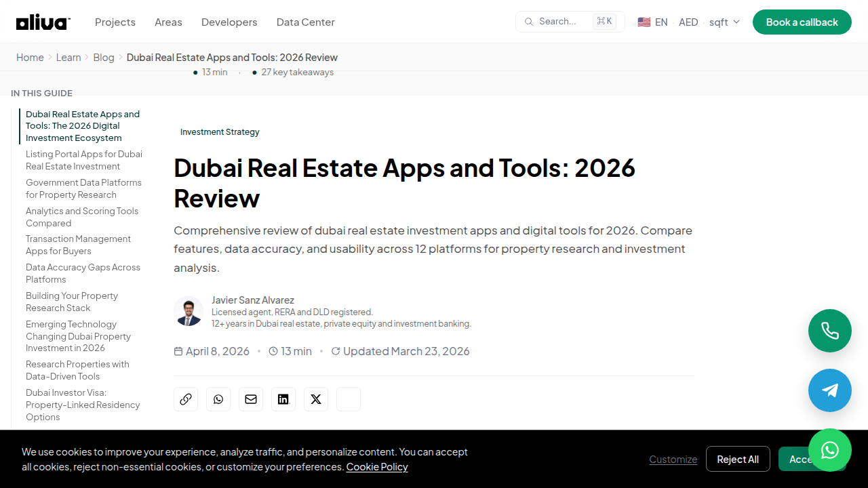
Task: Click the Investment Strategy tag
Action: click(220, 132)
